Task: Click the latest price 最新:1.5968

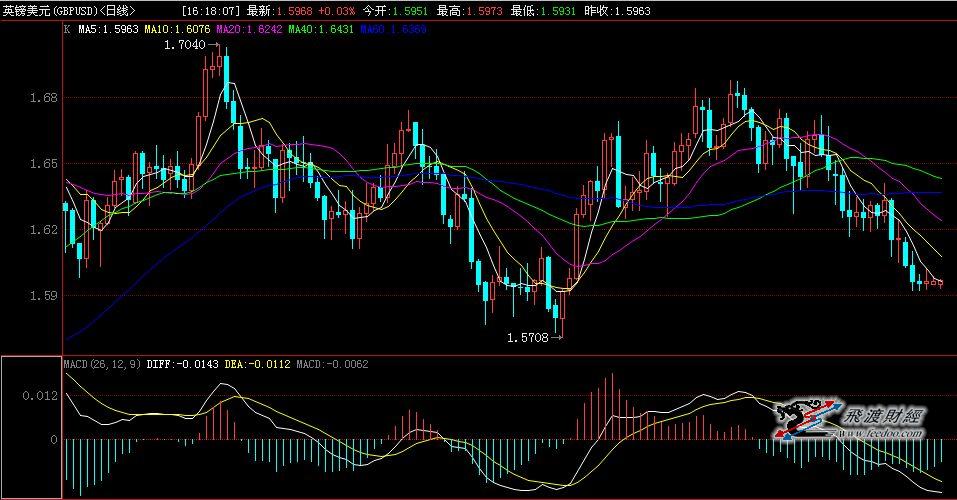Action: pos(280,11)
